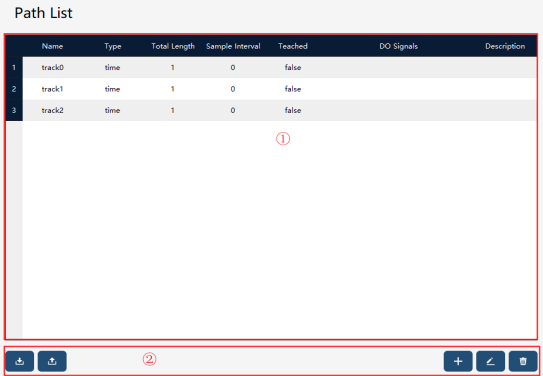Viewport: 543px width, 376px height.
Task: Click row number 1 header
Action: pos(14,68)
